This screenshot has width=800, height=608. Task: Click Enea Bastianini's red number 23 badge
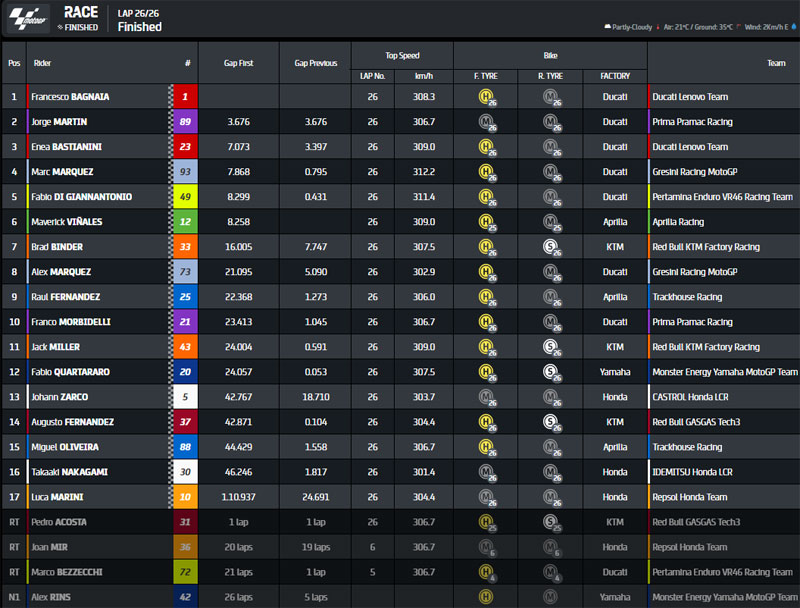[186, 147]
